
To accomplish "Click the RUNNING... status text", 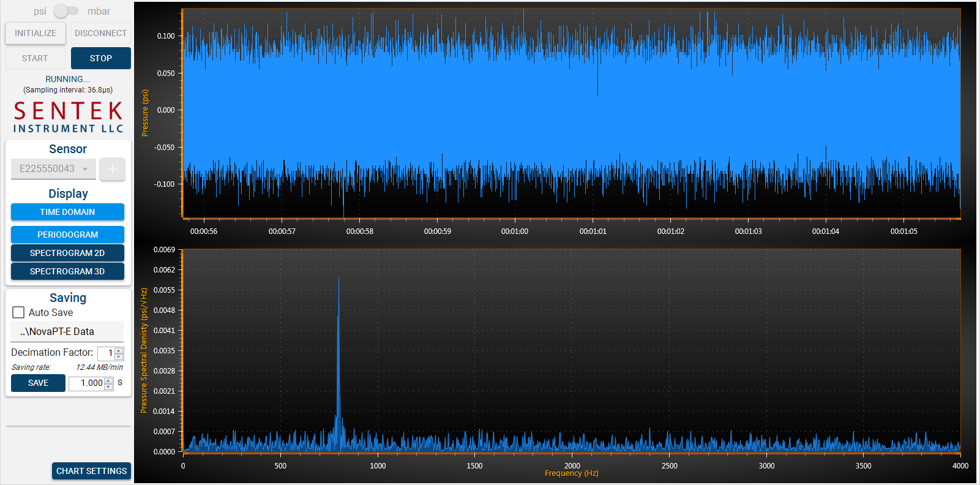I will (68, 79).
